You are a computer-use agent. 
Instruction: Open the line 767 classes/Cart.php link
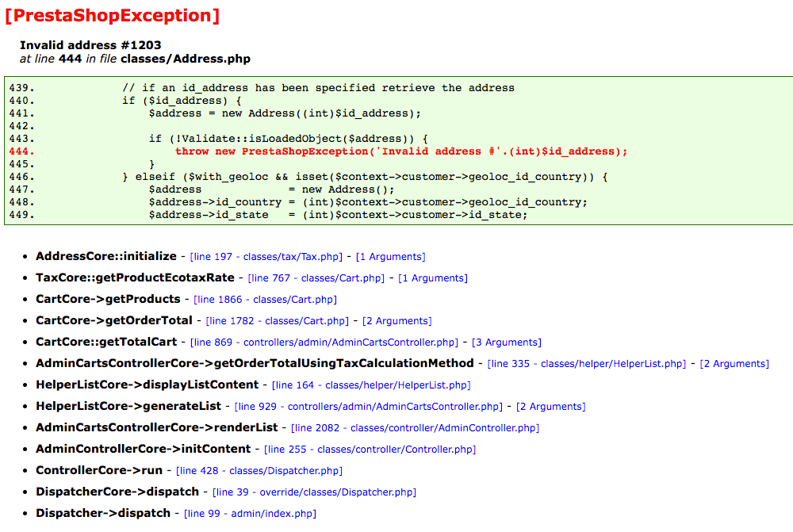tap(316, 278)
